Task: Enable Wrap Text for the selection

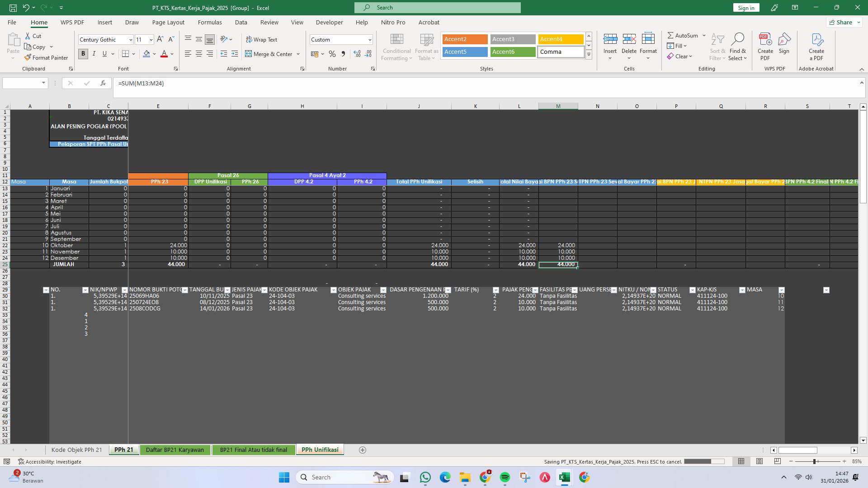Action: 262,39
